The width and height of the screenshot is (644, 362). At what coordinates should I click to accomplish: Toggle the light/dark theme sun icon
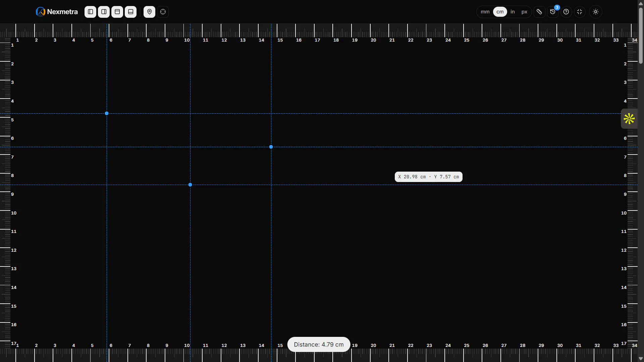(x=596, y=12)
